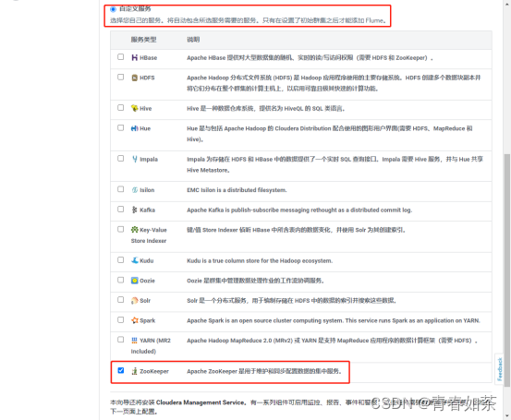
Task: Click the page vertical scrollbar thumb
Action: [x=506, y=270]
